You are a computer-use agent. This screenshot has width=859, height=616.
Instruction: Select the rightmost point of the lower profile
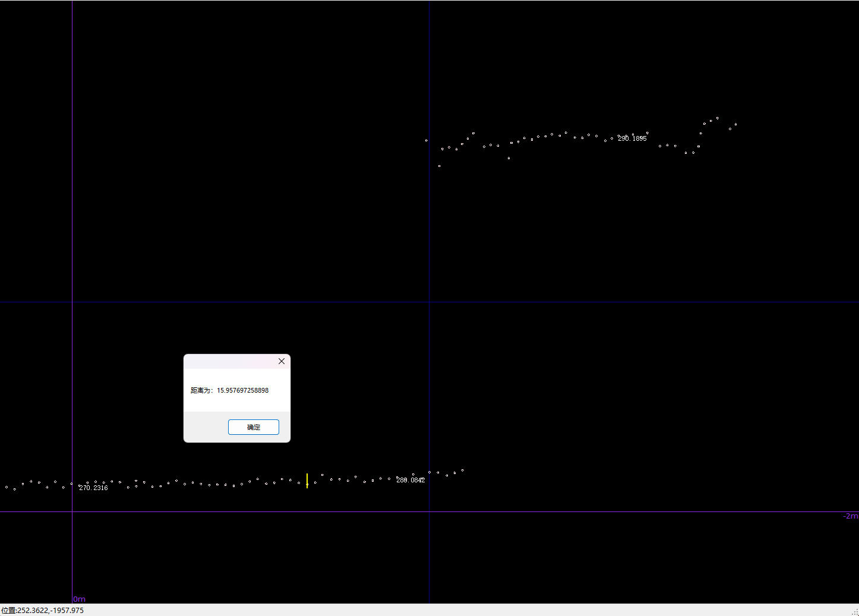point(462,470)
